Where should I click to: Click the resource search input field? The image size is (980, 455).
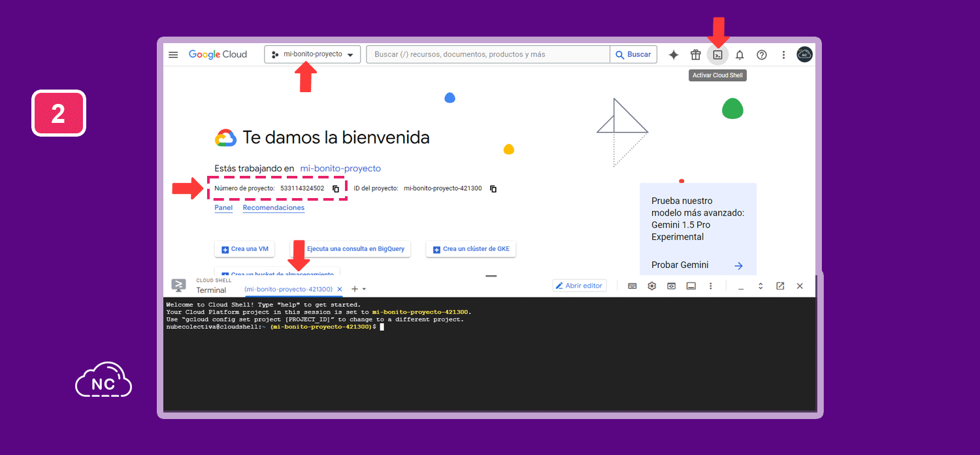(488, 55)
